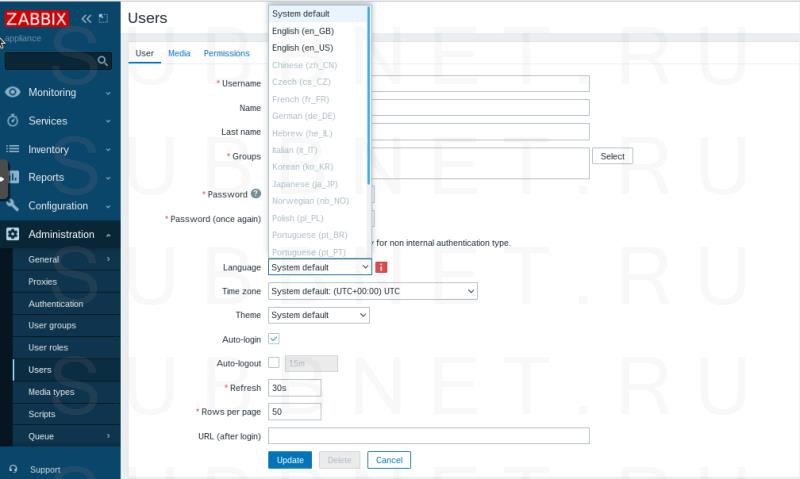Enable the Auto-logout checkbox
Viewport: 800px width, 479px height.
(x=274, y=363)
